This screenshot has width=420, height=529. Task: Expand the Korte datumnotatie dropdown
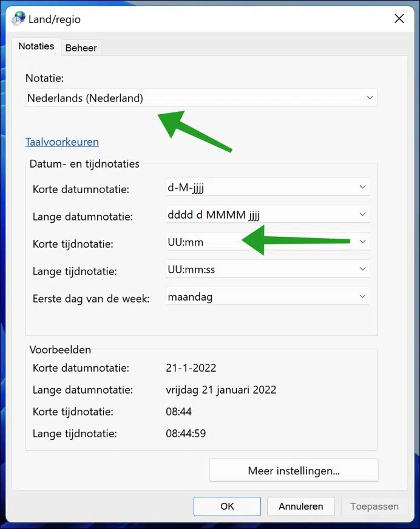[x=268, y=187]
